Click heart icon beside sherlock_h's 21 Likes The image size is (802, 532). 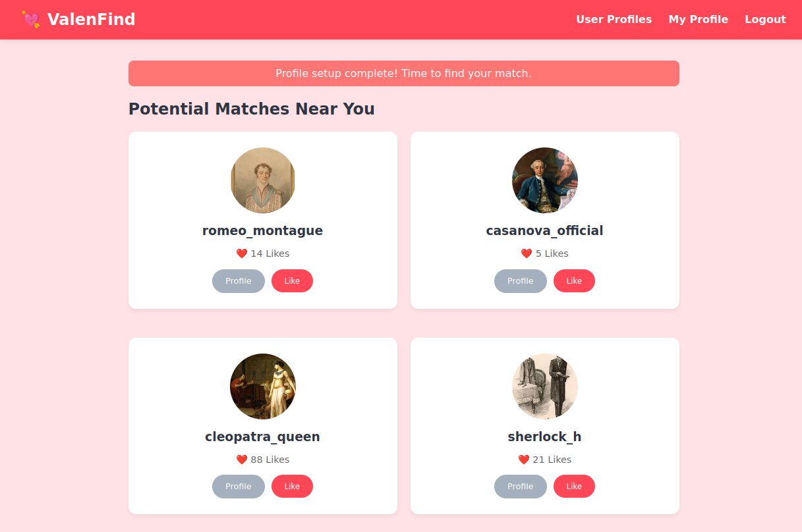(524, 460)
